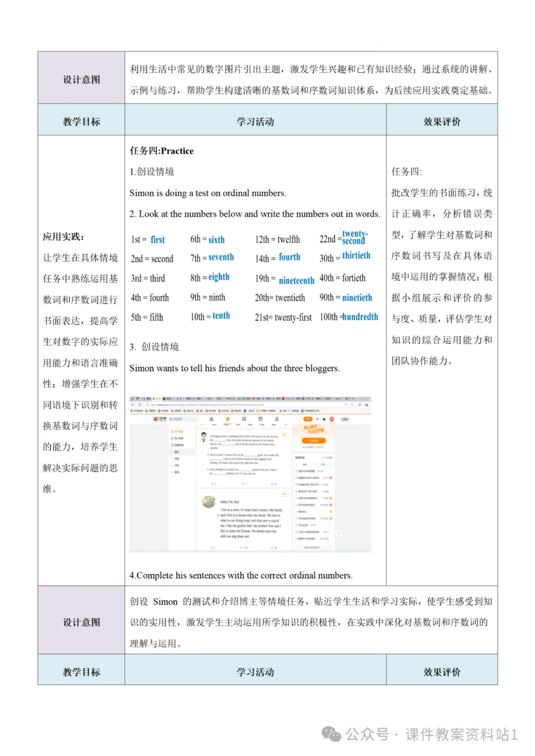Click the blue answer "first" beside 1st
This screenshot has height=756, width=535.
click(158, 240)
